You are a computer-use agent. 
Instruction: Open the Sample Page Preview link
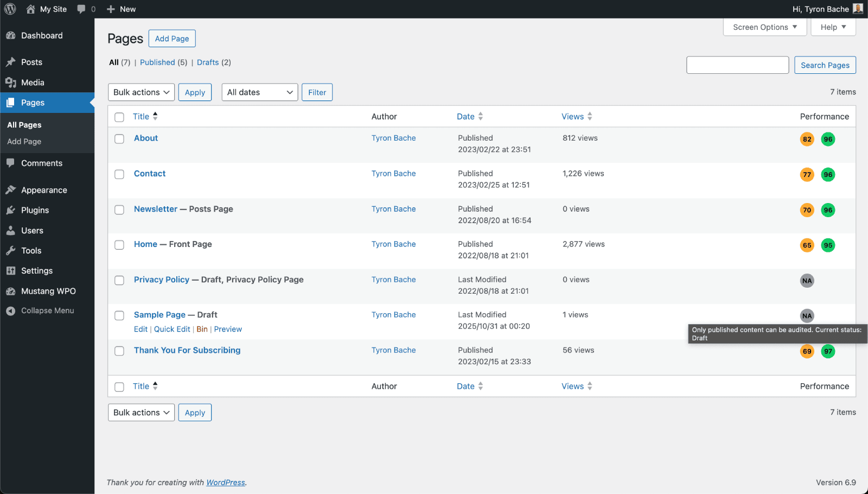pyautogui.click(x=228, y=329)
